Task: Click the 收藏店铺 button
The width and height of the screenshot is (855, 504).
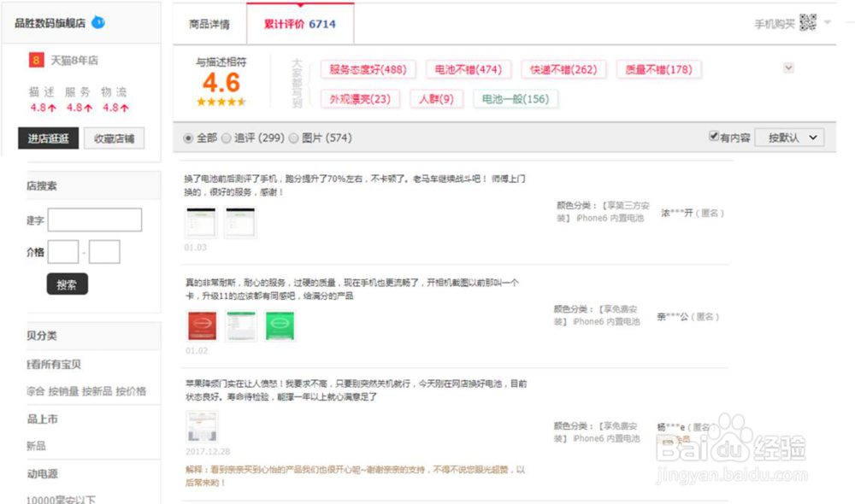Action: pyautogui.click(x=114, y=138)
